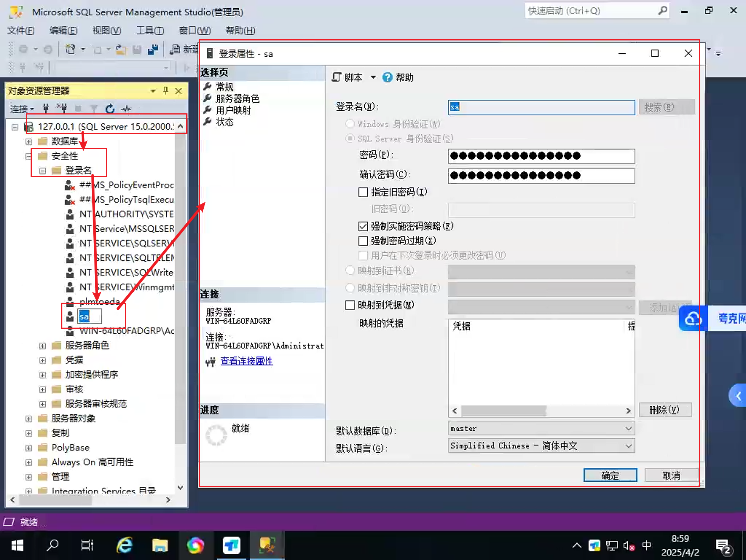Screen dimensions: 746x560
Task: Collapse the 127.0.0.1 server node
Action: [15, 127]
